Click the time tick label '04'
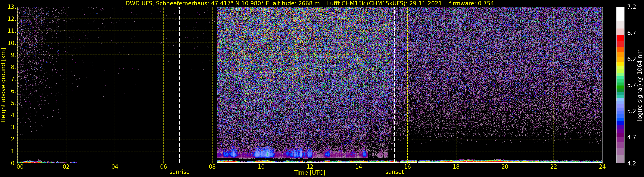This screenshot has width=644, height=177. point(115,167)
